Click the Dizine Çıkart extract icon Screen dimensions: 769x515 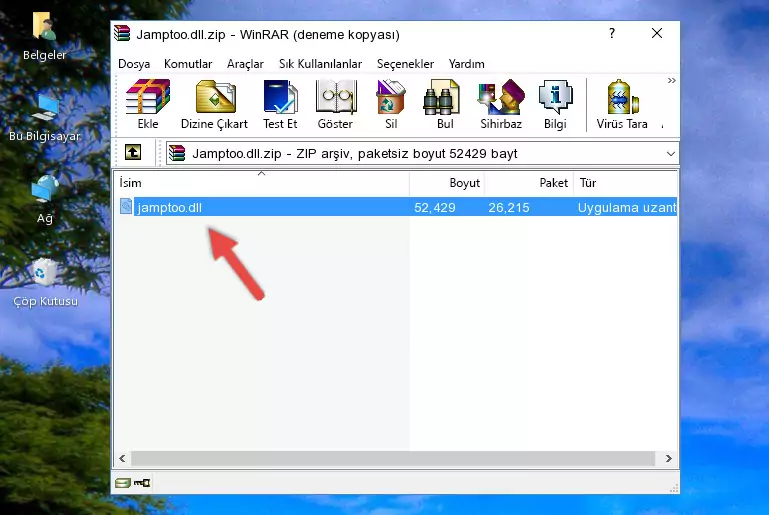pos(214,104)
